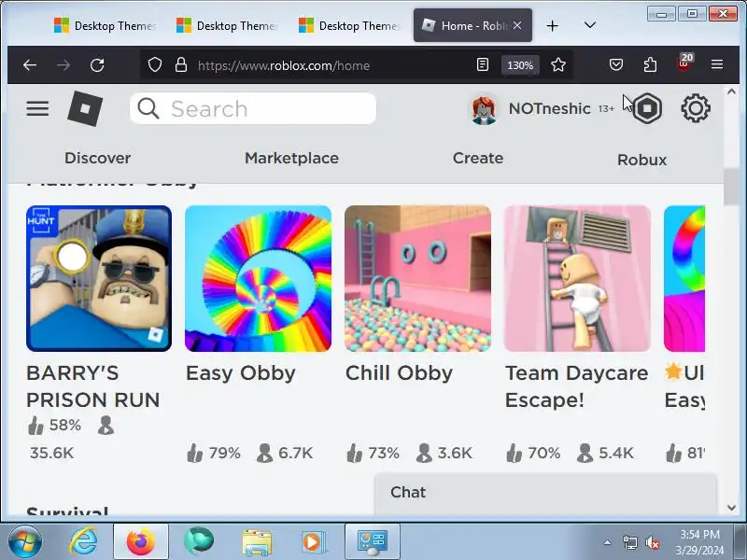
Task: Open Firefox application hamburger menu
Action: click(x=717, y=64)
